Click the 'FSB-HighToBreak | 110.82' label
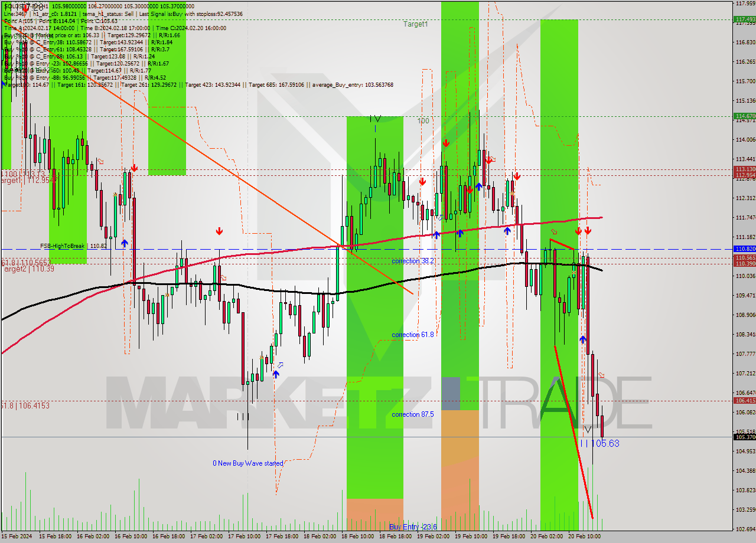 coord(73,246)
